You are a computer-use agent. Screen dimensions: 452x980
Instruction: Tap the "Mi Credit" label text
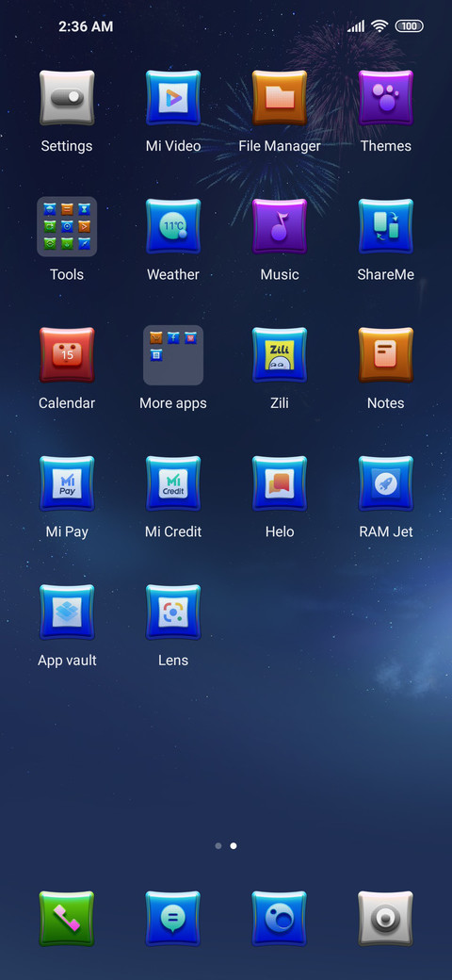point(173,531)
